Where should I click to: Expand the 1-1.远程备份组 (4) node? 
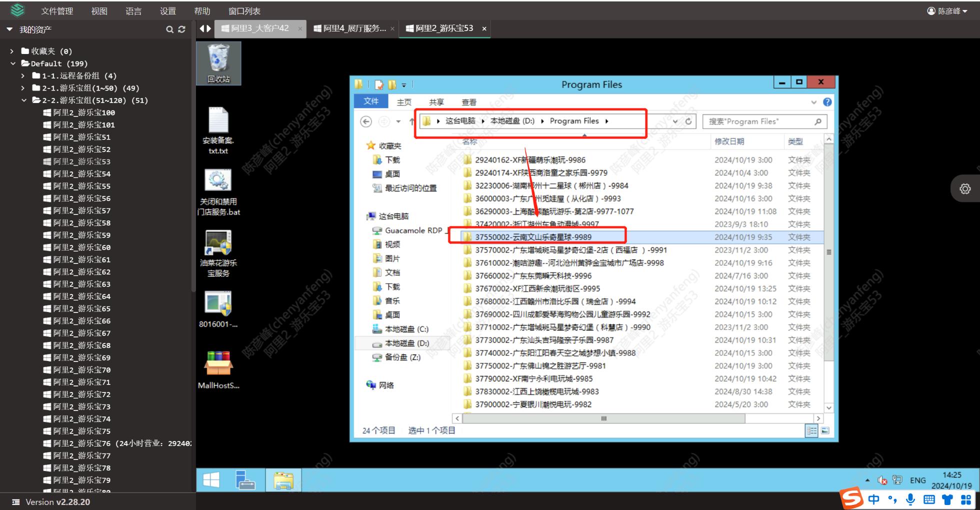23,75
